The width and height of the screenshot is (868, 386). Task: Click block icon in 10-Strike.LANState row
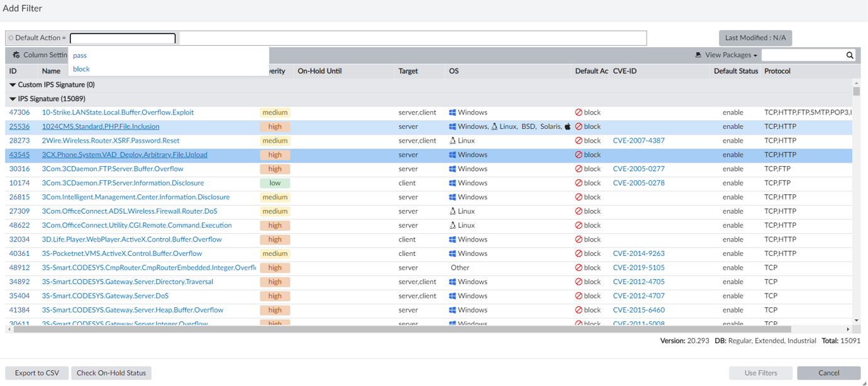coord(579,113)
